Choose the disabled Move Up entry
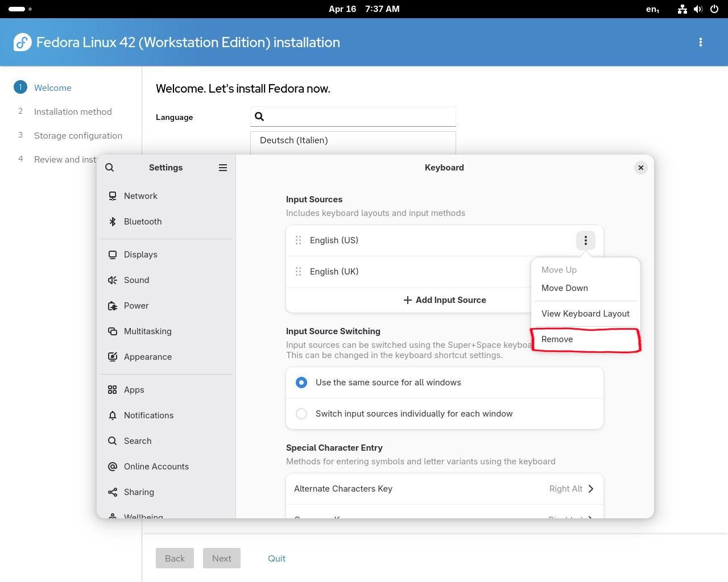728x582 pixels. [586, 270]
